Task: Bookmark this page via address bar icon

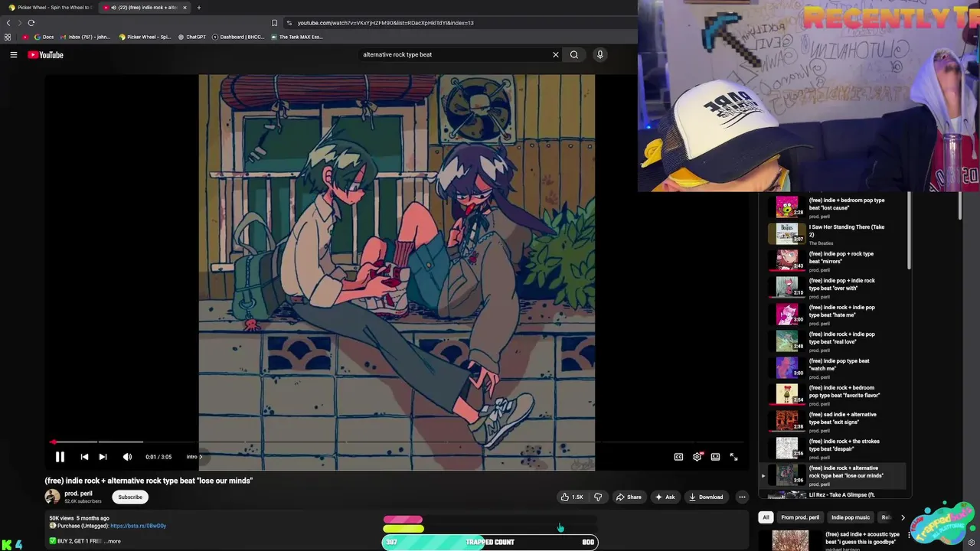Action: [275, 22]
